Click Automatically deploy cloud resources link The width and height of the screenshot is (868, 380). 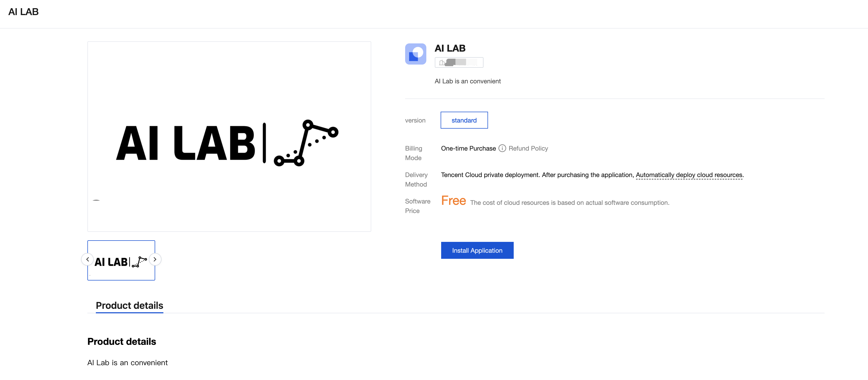pyautogui.click(x=689, y=175)
